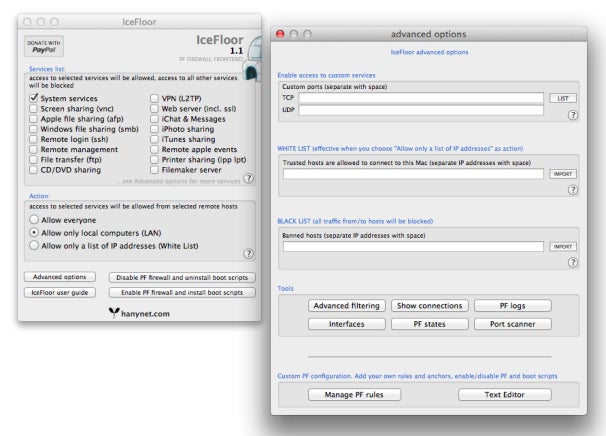606x436 pixels.
Task: Open PF logs
Action: (512, 305)
